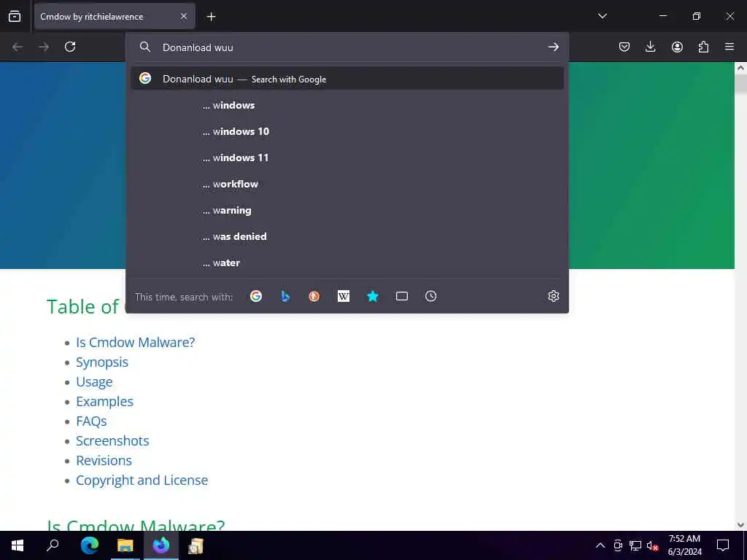The height and width of the screenshot is (560, 747).
Task: Open Windows taskbar search
Action: 53,545
